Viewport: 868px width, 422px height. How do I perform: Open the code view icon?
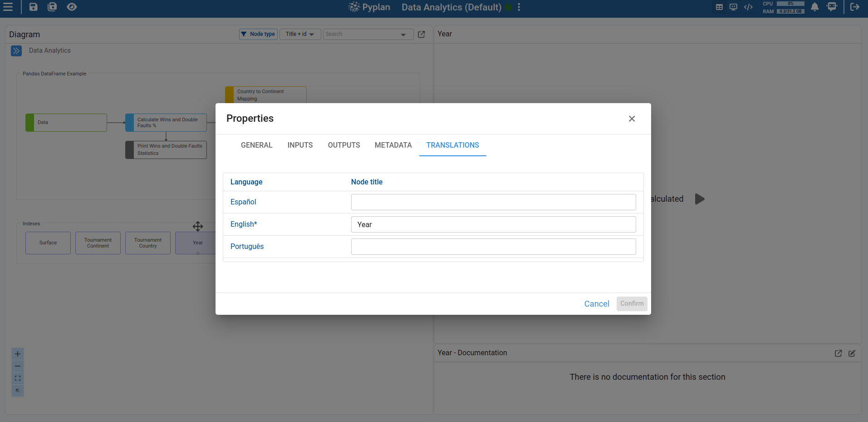(x=748, y=7)
